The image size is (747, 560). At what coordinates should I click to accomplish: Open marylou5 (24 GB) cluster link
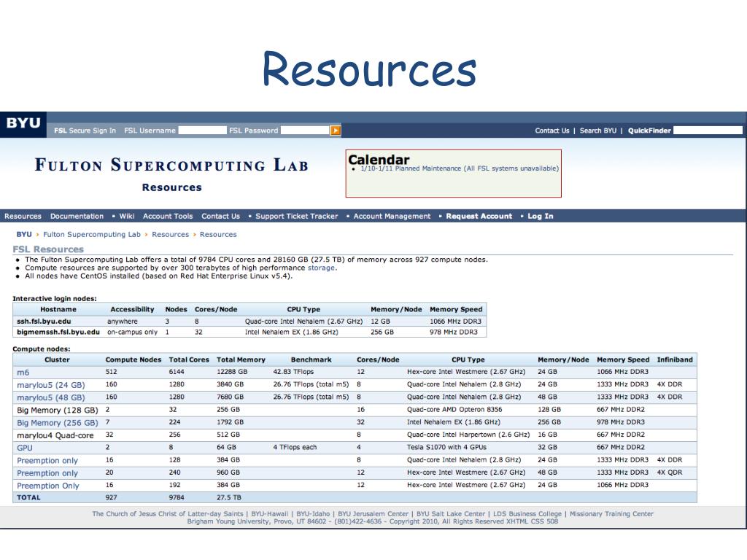(51, 385)
